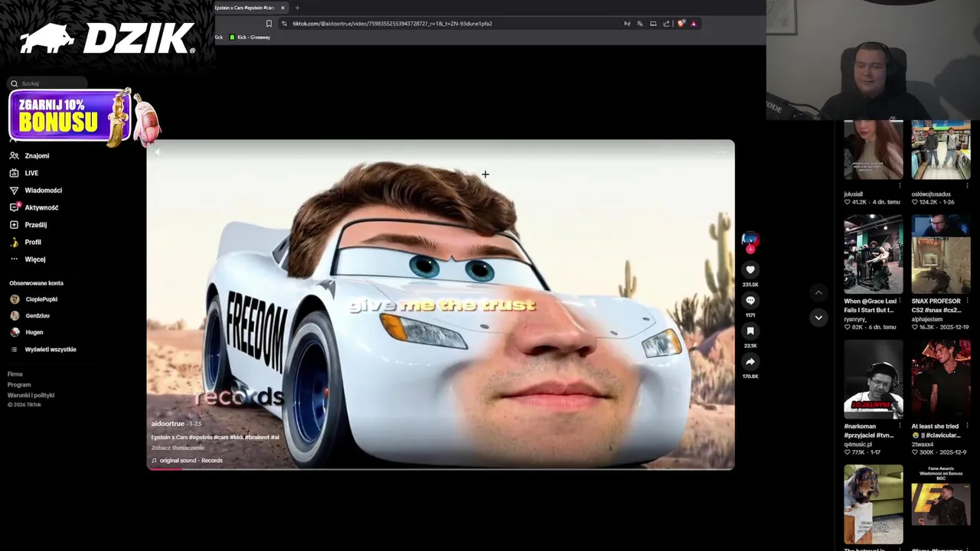Open Kick - Giveaway bookmark

250,37
